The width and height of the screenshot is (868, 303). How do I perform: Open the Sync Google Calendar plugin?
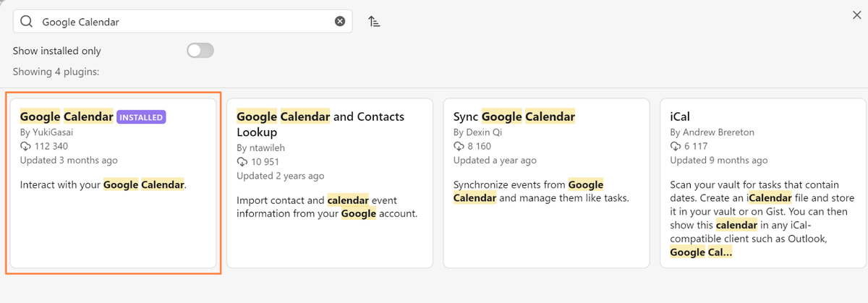pyautogui.click(x=514, y=116)
